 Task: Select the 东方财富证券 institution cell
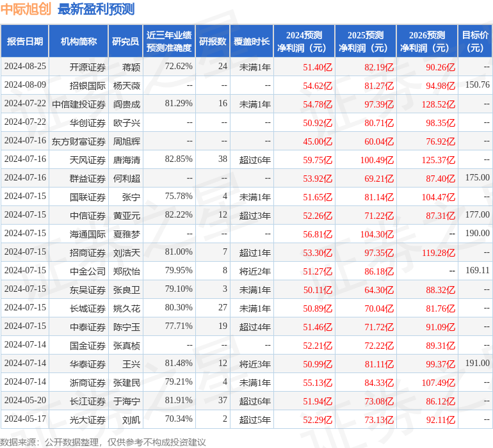79,141
